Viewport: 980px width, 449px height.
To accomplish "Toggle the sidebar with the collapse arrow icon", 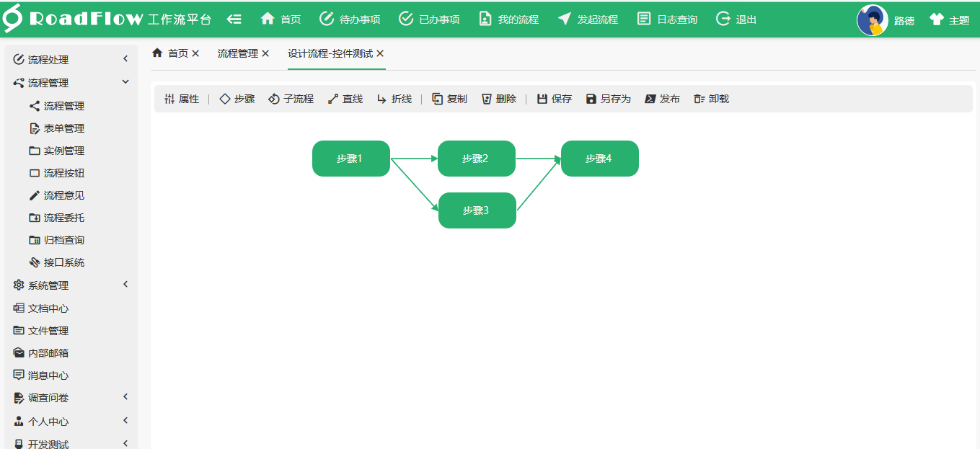I will (x=234, y=18).
